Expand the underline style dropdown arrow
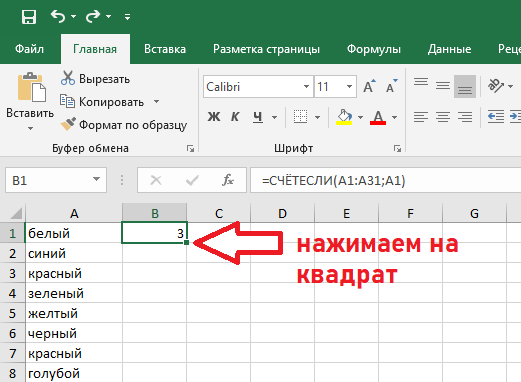521x382 pixels. pos(274,117)
